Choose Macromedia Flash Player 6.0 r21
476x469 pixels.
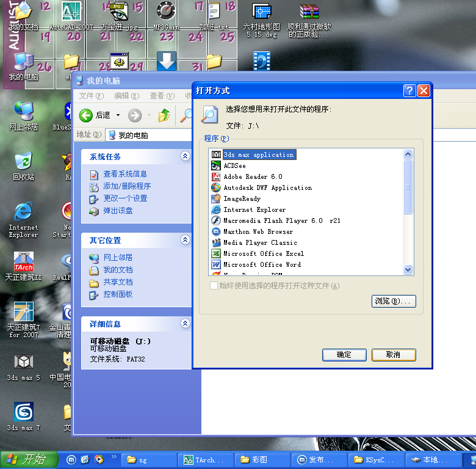coord(282,220)
